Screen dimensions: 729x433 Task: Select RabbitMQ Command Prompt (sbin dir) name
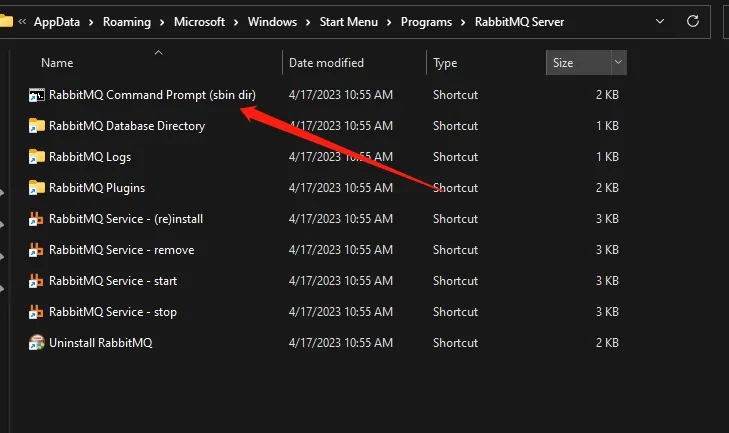coord(152,95)
